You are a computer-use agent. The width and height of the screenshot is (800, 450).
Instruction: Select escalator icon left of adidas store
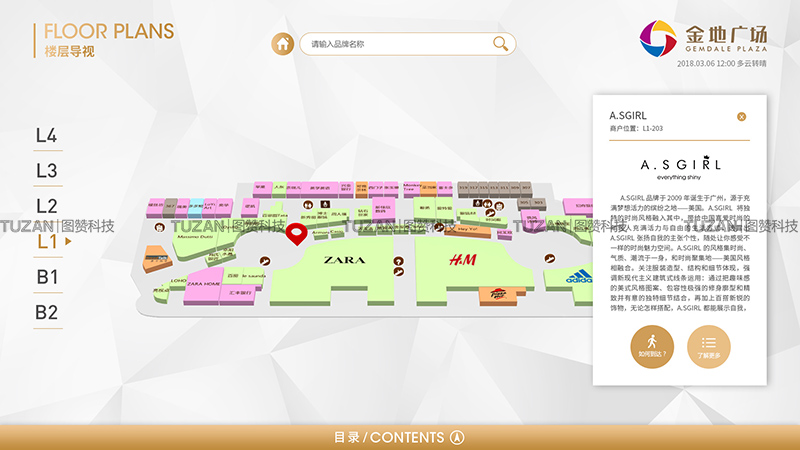(549, 258)
